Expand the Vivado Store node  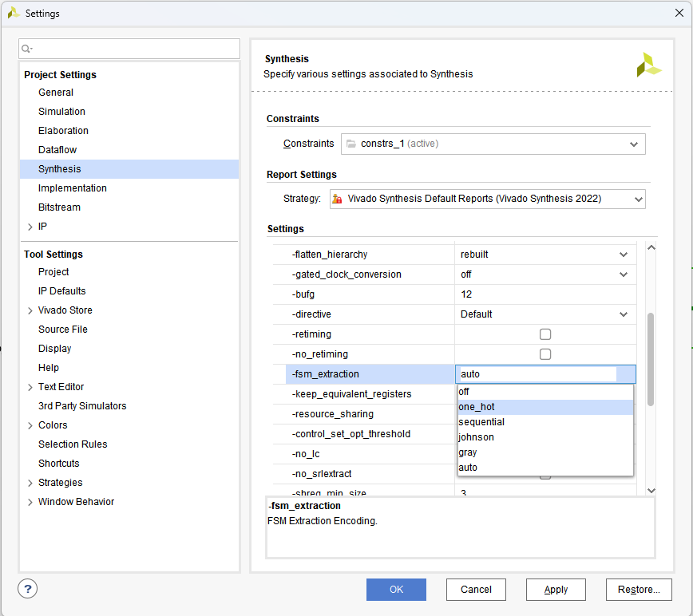point(30,311)
